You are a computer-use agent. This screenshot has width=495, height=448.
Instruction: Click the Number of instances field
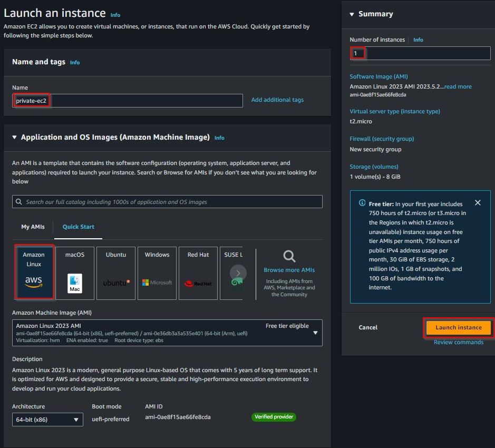420,53
